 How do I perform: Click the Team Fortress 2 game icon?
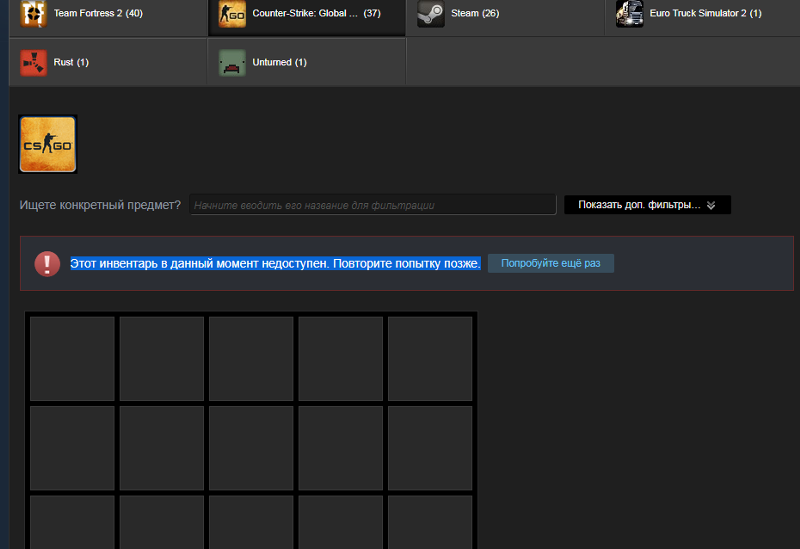34,14
